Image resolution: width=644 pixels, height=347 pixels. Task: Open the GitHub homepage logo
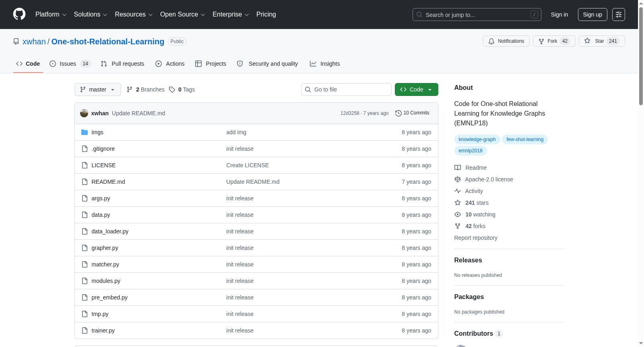[19, 14]
